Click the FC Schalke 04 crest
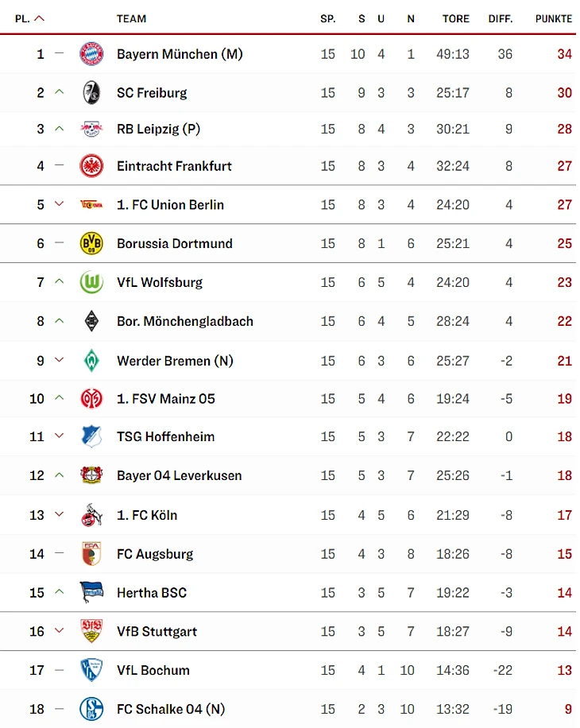580x728 pixels. (91, 709)
